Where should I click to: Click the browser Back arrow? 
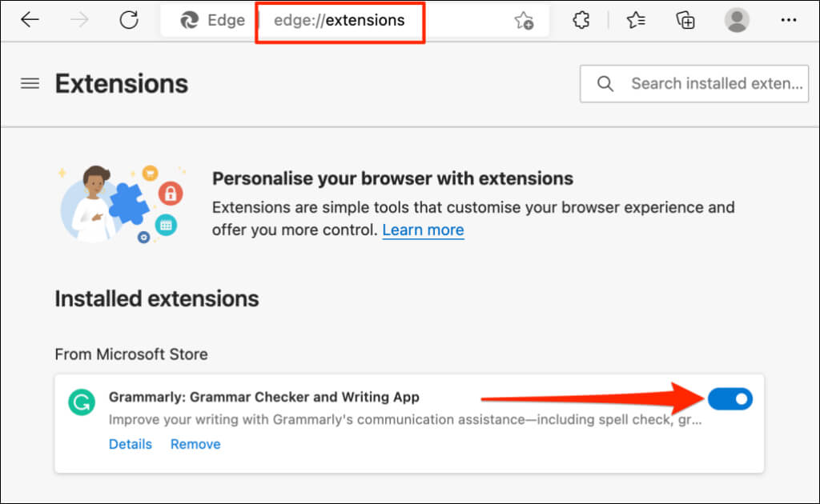pyautogui.click(x=30, y=20)
